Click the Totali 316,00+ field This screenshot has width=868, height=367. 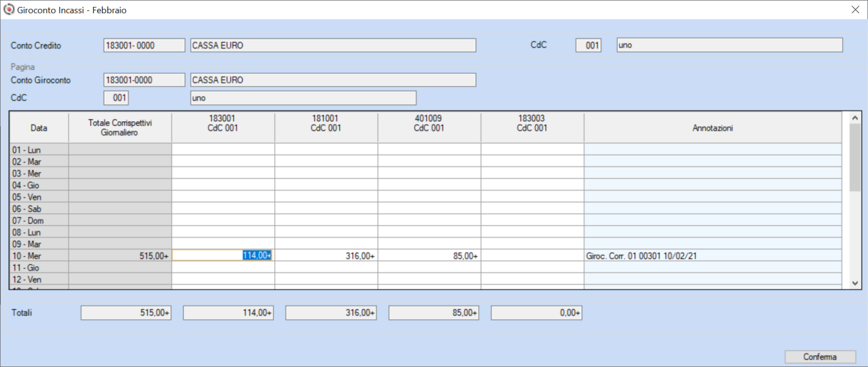pyautogui.click(x=331, y=313)
